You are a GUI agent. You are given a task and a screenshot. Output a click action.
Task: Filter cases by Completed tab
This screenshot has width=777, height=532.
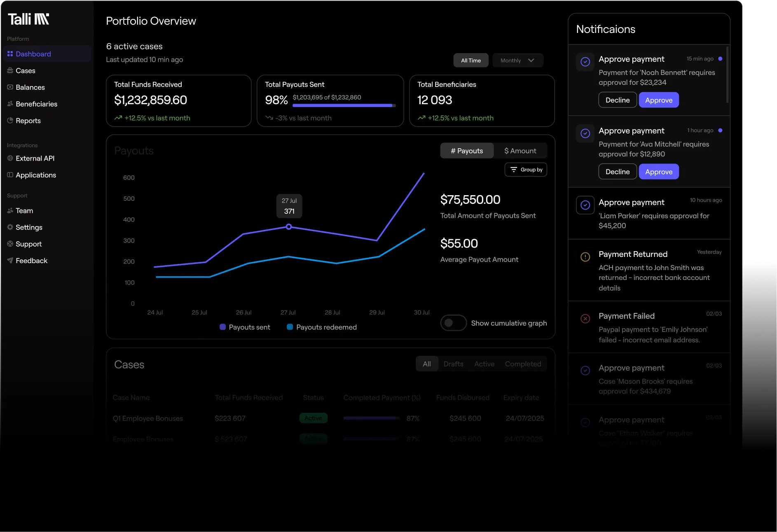[x=523, y=364]
